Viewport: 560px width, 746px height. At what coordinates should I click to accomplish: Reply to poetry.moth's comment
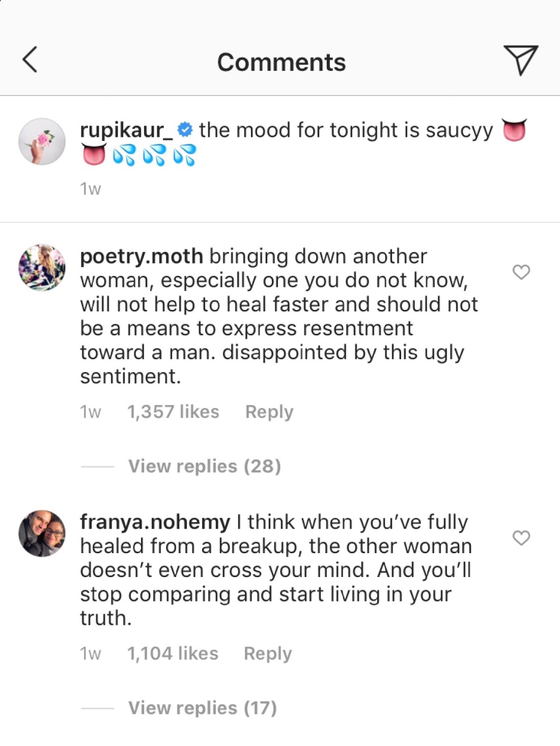pyautogui.click(x=269, y=412)
